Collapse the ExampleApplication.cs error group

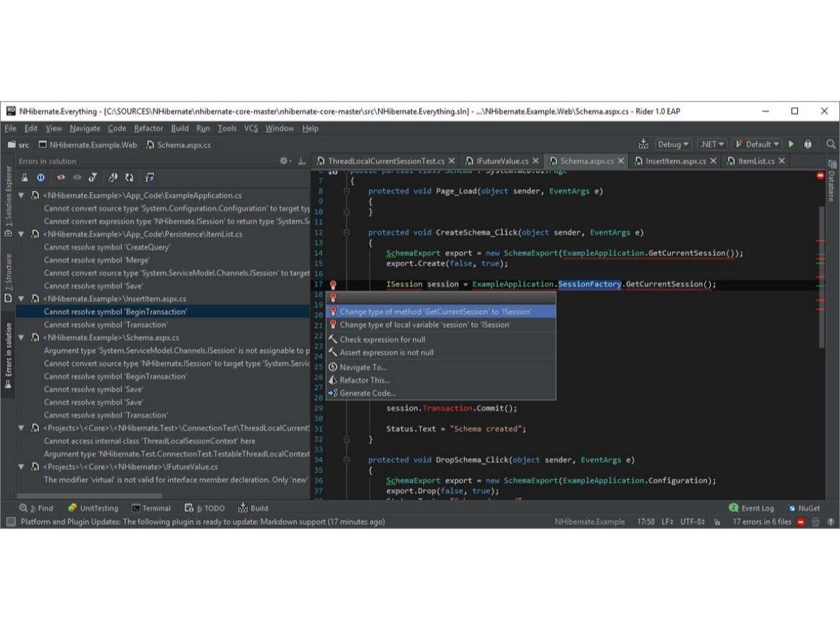[x=21, y=195]
